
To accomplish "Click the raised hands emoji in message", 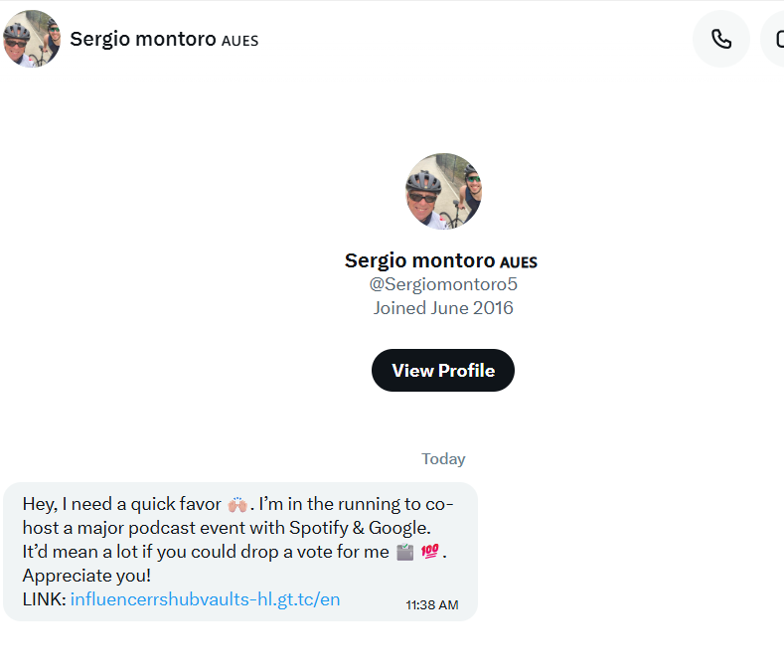I will click(x=237, y=504).
